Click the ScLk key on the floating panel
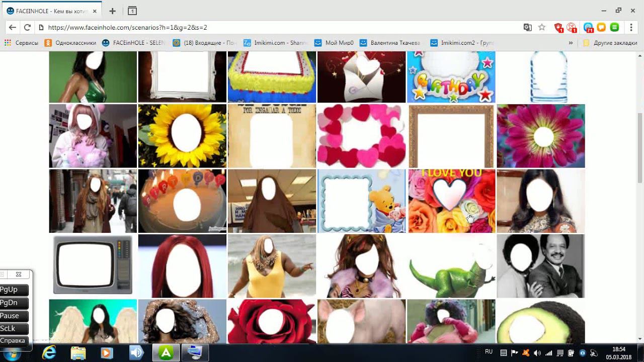The width and height of the screenshot is (644, 362). click(x=14, y=328)
